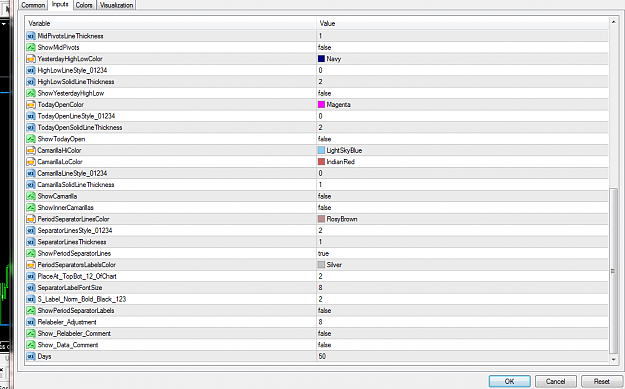Click the vertical scrollbar thumb
Image resolution: width=625 pixels, height=389 pixels.
(x=613, y=271)
